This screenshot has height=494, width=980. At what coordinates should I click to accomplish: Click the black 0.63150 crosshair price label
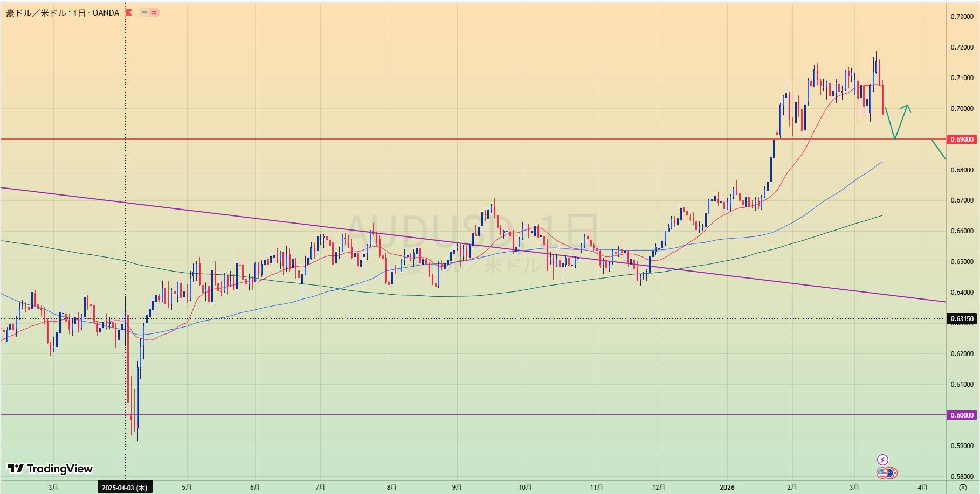coord(962,319)
